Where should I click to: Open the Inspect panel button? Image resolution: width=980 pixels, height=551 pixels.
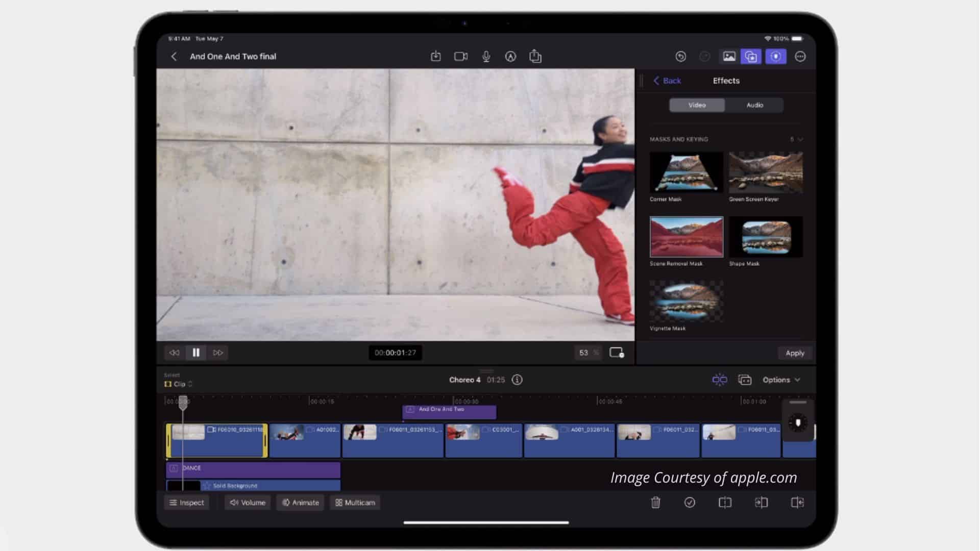pos(187,503)
